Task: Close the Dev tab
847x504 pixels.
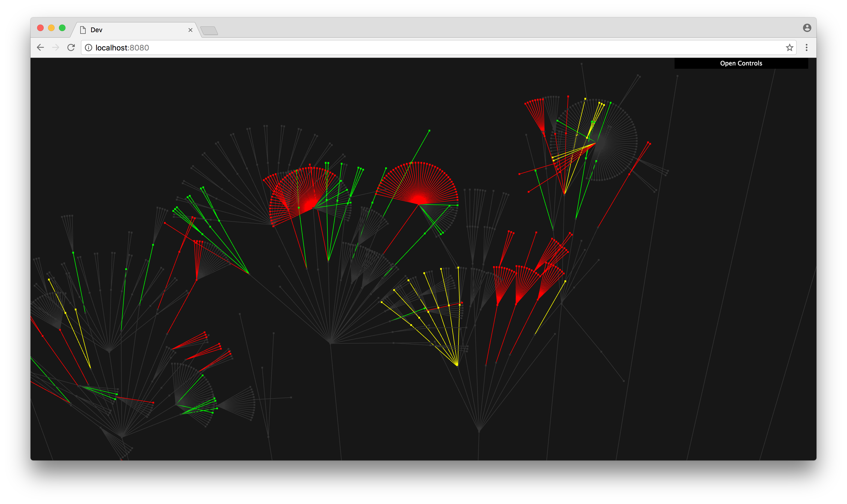Action: [x=190, y=30]
